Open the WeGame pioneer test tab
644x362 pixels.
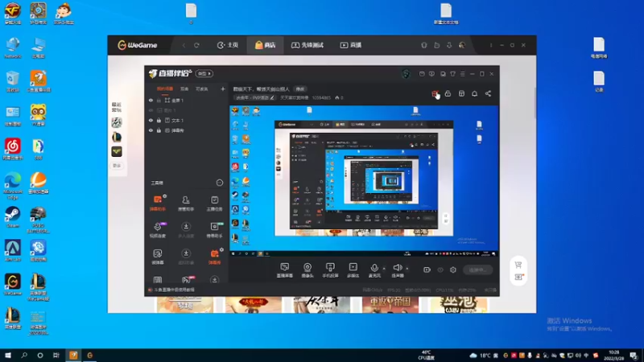point(308,45)
